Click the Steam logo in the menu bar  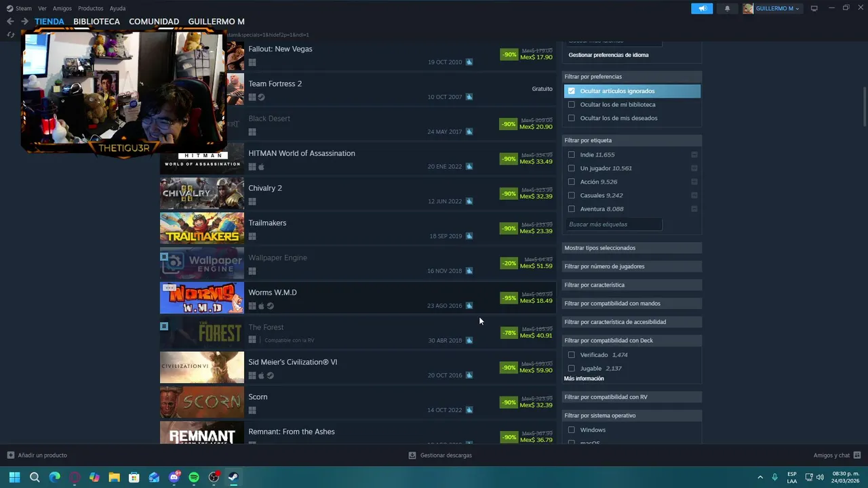[9, 8]
